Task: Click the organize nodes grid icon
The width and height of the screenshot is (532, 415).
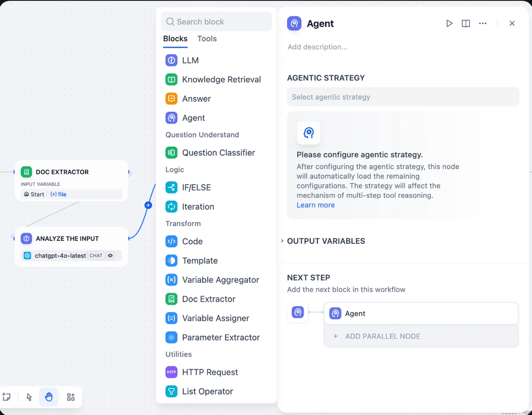Action: point(71,397)
